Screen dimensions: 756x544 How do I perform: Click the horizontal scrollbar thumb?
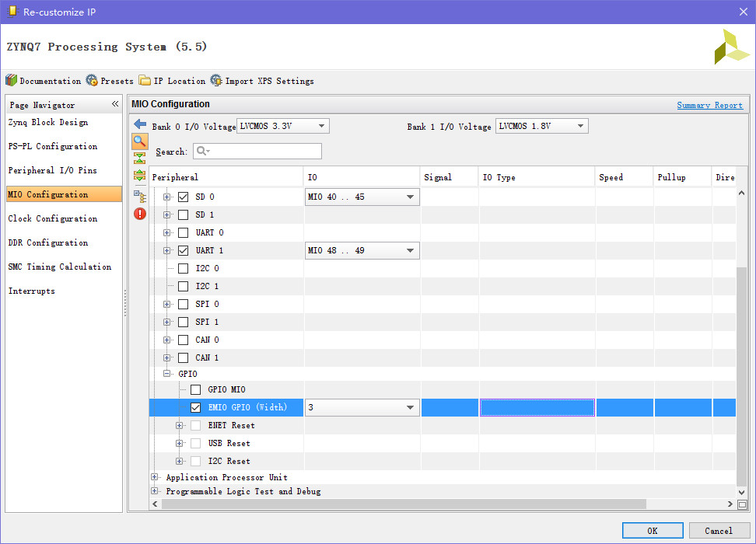point(404,504)
